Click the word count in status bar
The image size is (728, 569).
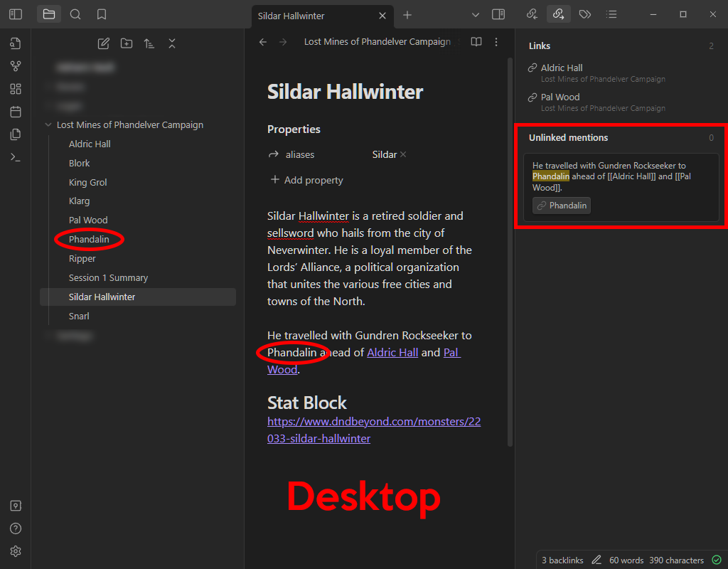626,560
